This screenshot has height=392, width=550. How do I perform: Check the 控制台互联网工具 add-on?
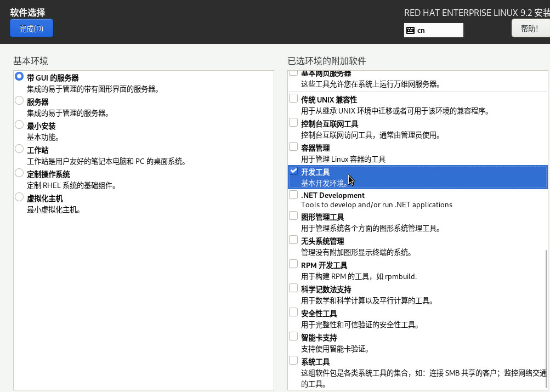tap(293, 123)
